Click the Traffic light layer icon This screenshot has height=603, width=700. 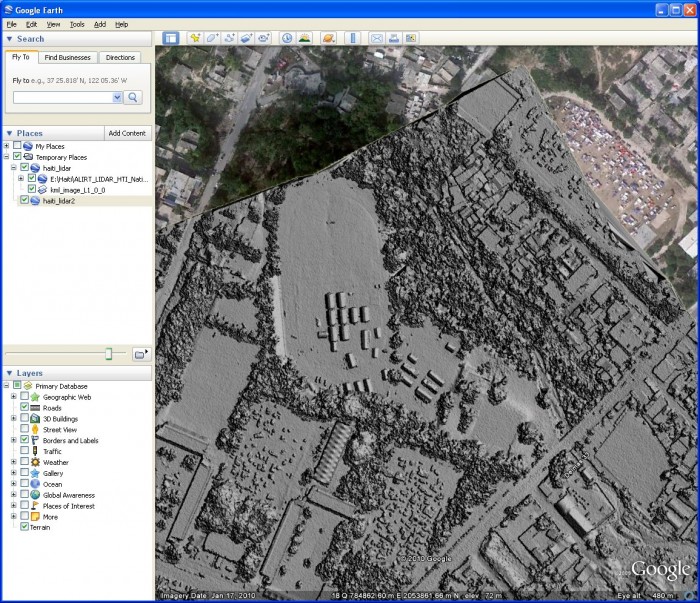coord(35,451)
